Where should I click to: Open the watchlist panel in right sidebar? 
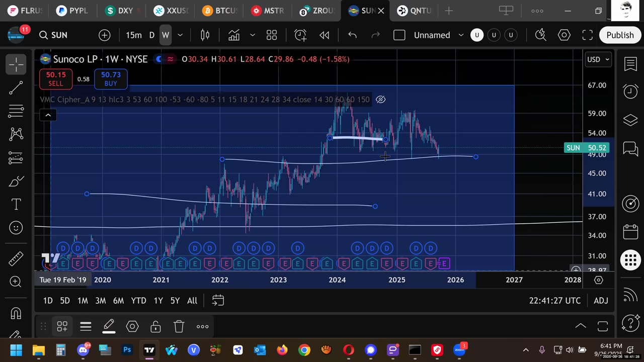pos(630,64)
